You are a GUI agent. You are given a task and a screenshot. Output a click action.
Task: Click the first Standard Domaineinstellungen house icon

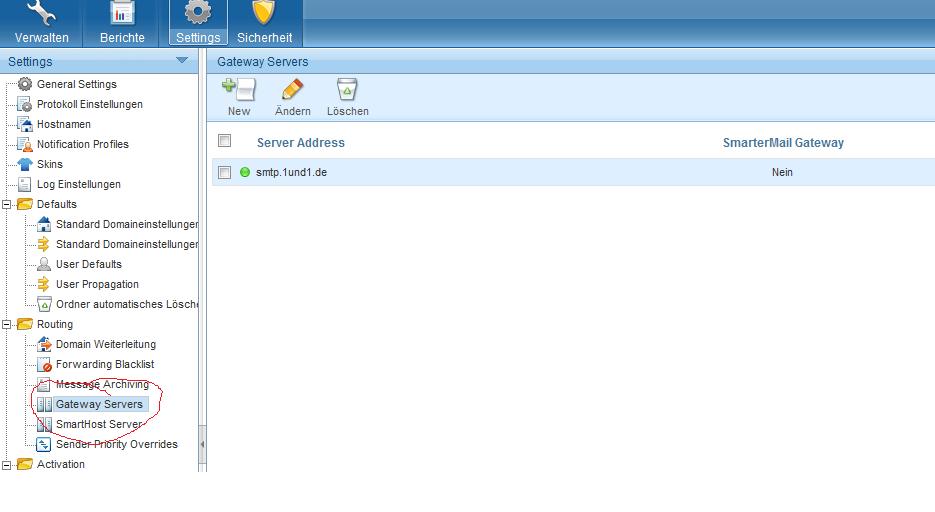pyautogui.click(x=44, y=224)
